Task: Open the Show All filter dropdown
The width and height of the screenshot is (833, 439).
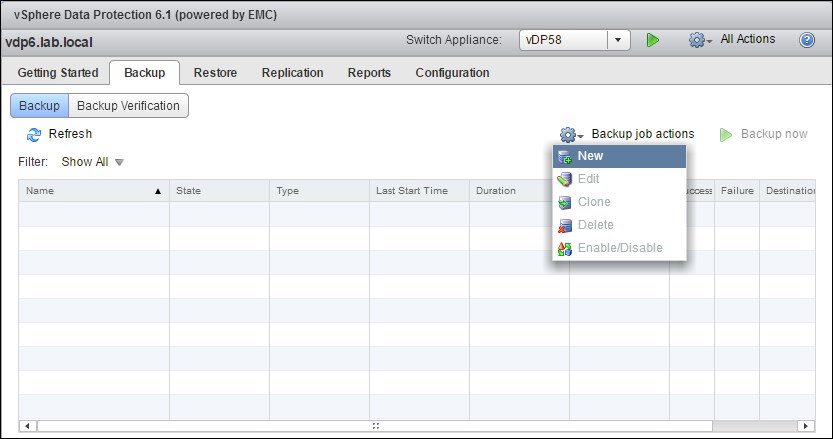Action: click(x=92, y=162)
